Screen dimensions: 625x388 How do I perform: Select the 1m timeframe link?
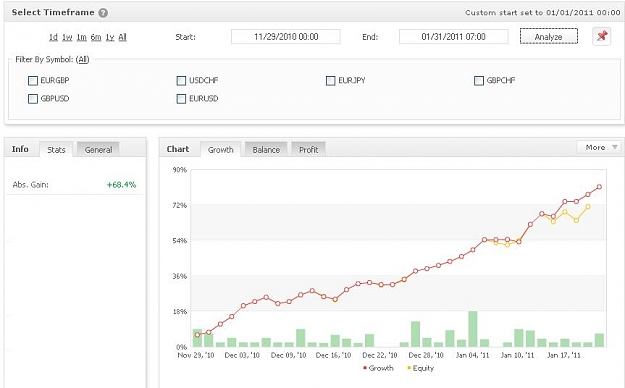[81, 37]
